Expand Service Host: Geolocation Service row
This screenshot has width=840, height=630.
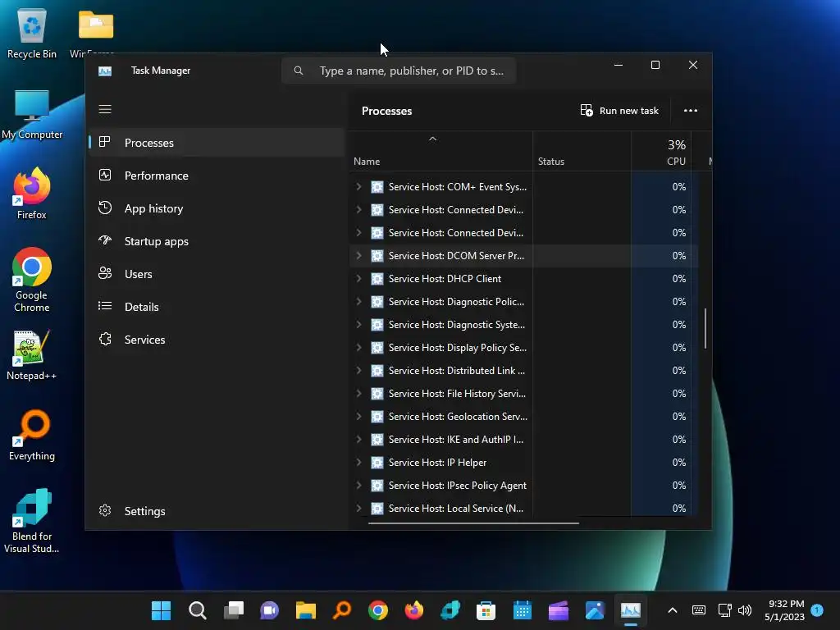(358, 416)
